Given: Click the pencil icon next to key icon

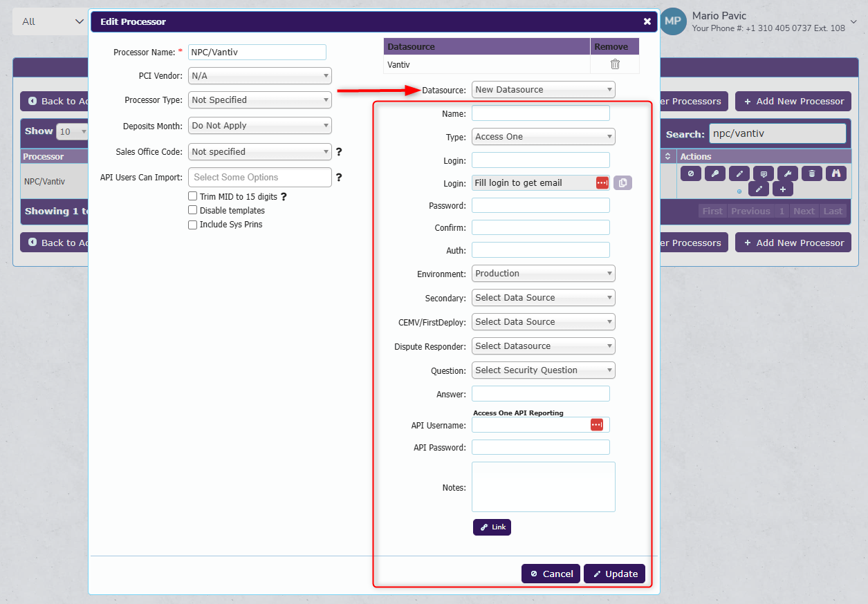Looking at the screenshot, I should pyautogui.click(x=739, y=173).
